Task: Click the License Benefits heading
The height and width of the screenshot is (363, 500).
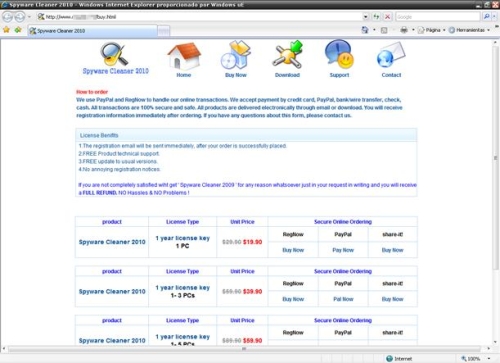Action: tap(99, 135)
